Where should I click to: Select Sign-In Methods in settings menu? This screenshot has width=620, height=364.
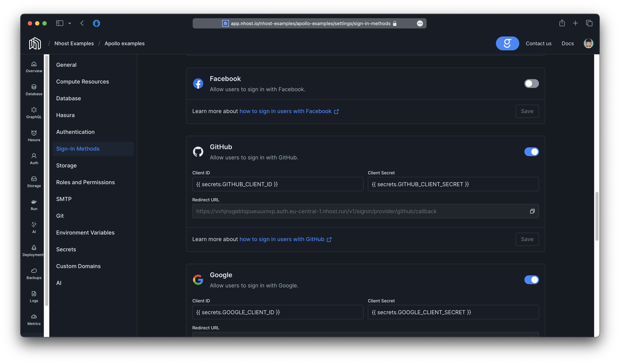pyautogui.click(x=93, y=149)
